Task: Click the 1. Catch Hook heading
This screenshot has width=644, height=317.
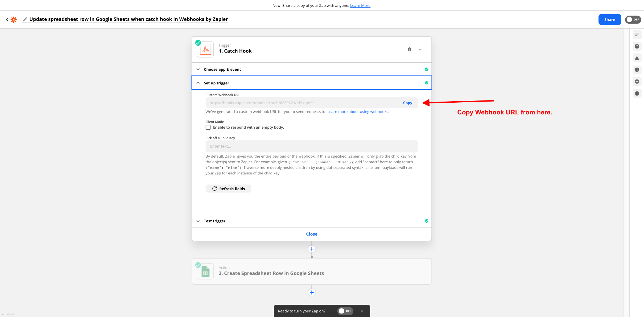Action: [235, 51]
